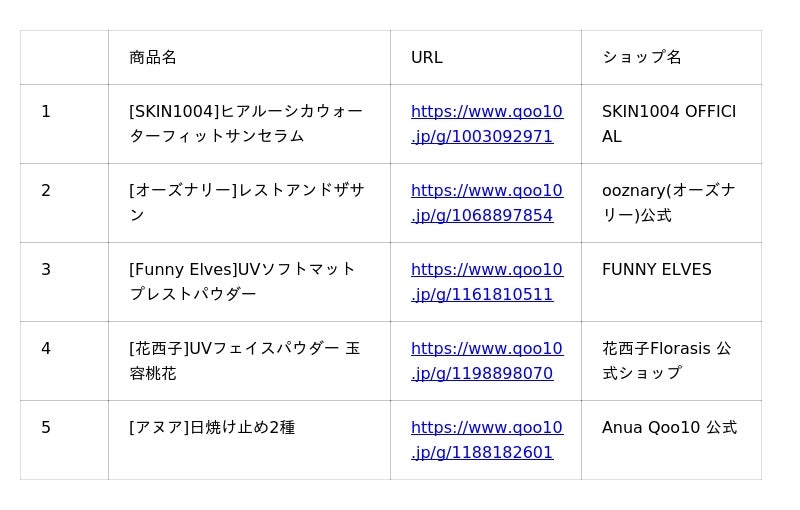
Task: Open the Funny Elves 1161810511 link
Action: click(487, 282)
